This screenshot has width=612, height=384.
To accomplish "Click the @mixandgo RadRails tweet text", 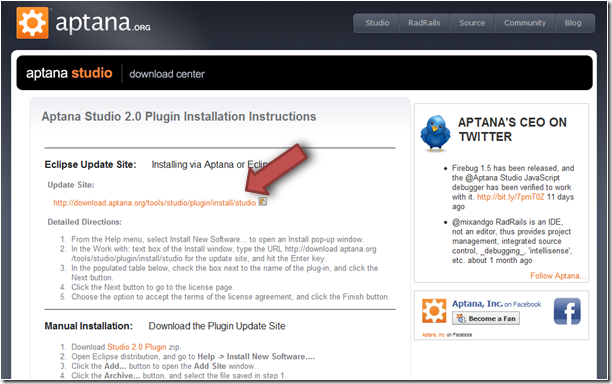I will (511, 241).
